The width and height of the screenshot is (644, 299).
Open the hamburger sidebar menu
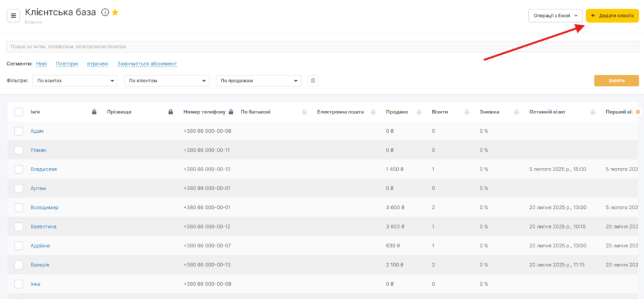(13, 16)
